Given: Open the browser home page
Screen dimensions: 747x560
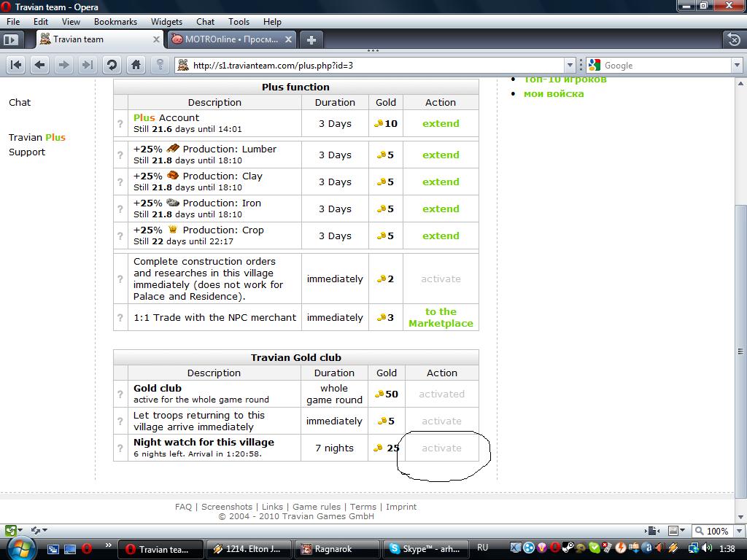Looking at the screenshot, I should point(136,65).
